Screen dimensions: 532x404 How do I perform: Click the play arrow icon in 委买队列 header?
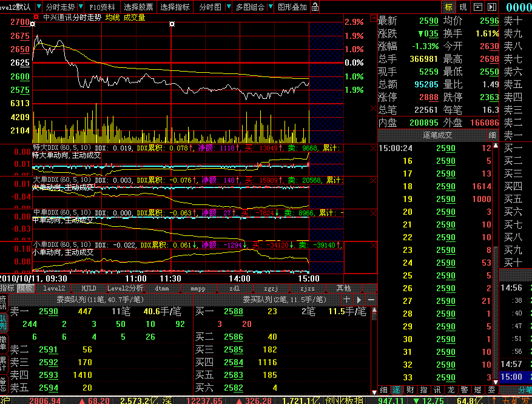click(x=359, y=300)
